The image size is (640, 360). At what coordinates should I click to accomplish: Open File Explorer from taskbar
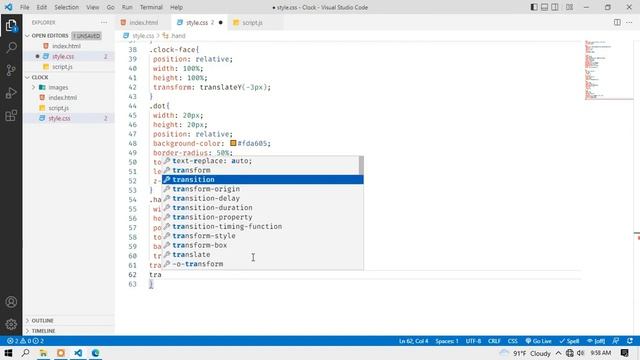click(x=43, y=353)
